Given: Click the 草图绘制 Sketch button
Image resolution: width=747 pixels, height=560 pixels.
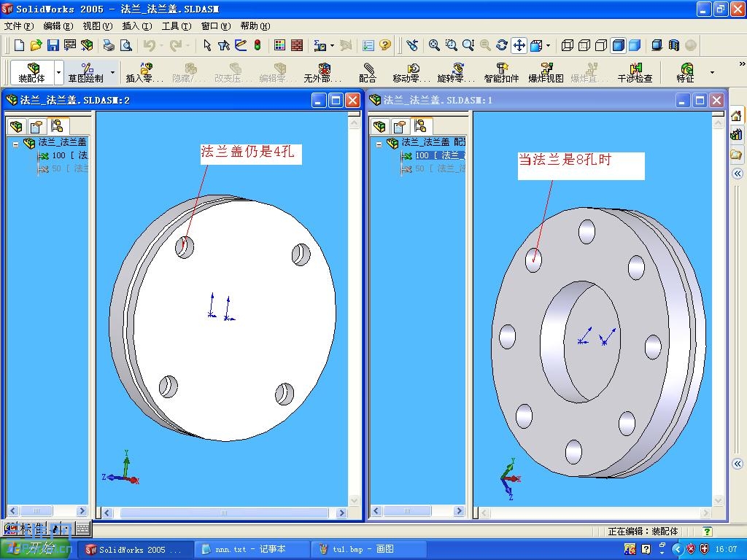Looking at the screenshot, I should pos(86,72).
